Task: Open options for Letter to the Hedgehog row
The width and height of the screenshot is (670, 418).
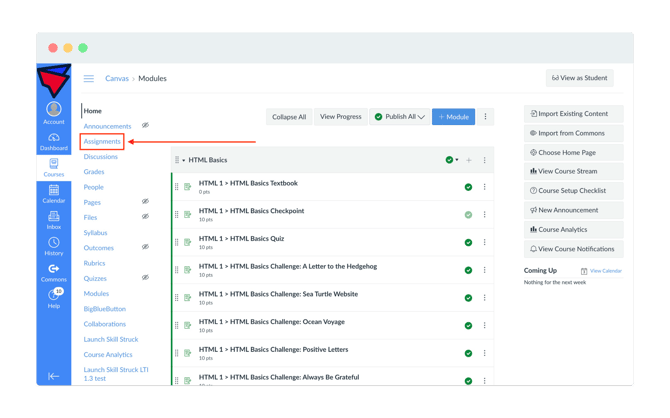Action: coord(485,270)
